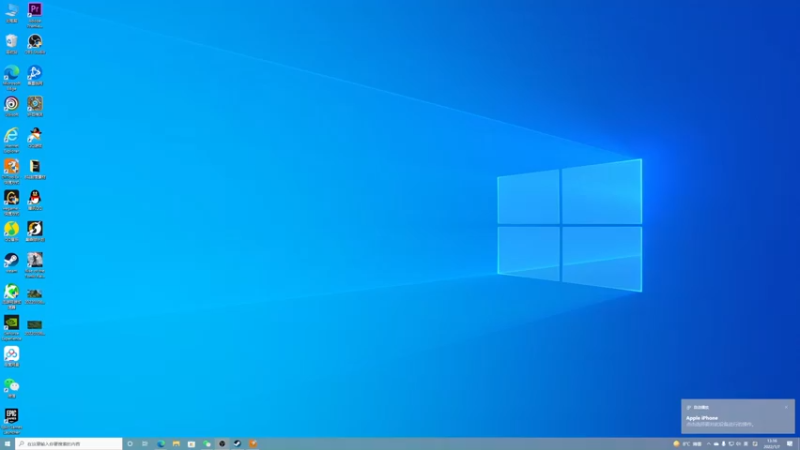Select image thumbnail below Tomb Raider shortcut

[x=35, y=296]
